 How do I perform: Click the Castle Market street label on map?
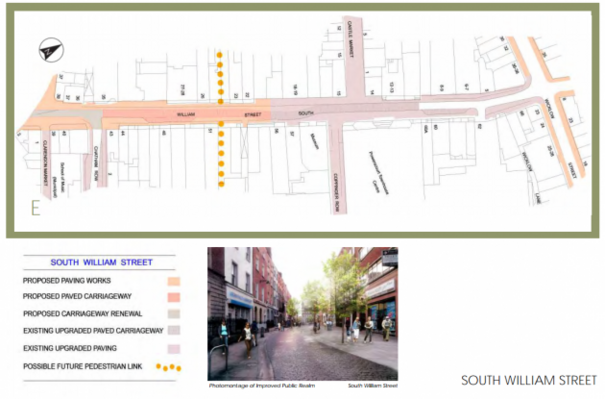tap(351, 39)
